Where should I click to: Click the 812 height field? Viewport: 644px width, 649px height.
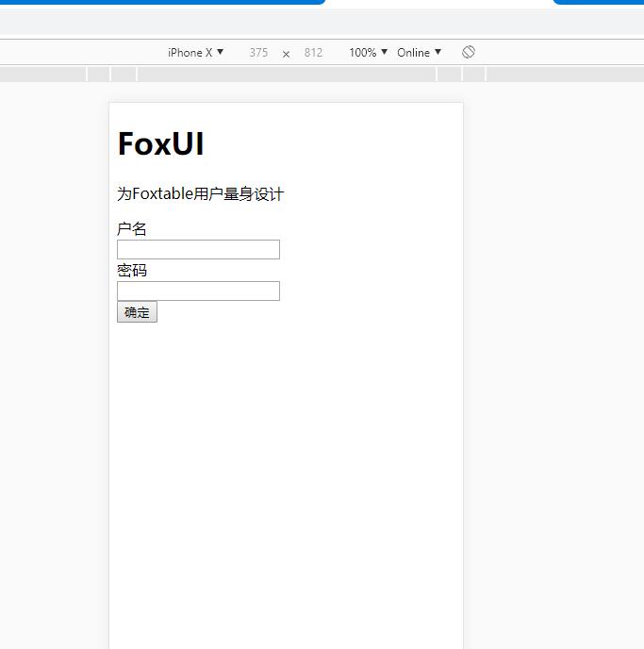point(313,53)
